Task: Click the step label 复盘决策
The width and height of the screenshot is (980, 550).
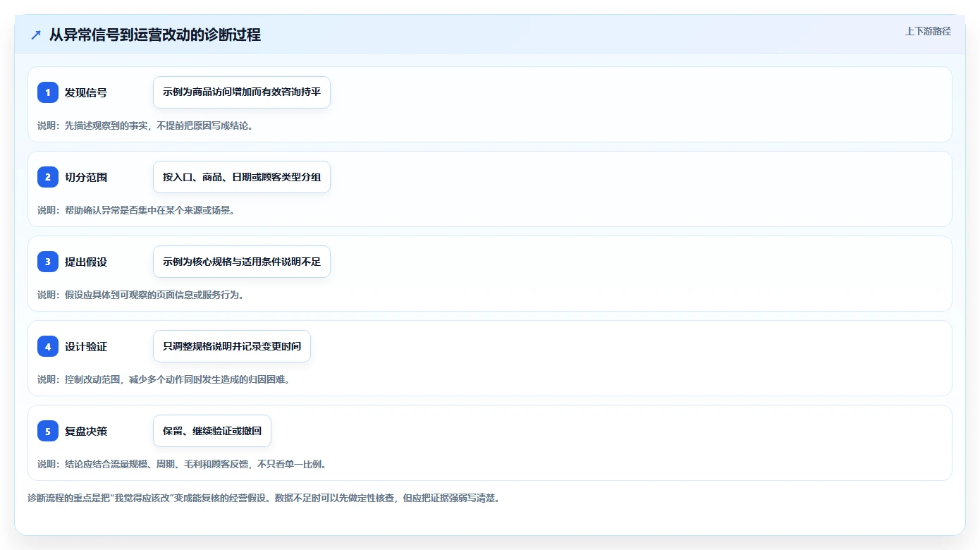Action: point(86,432)
